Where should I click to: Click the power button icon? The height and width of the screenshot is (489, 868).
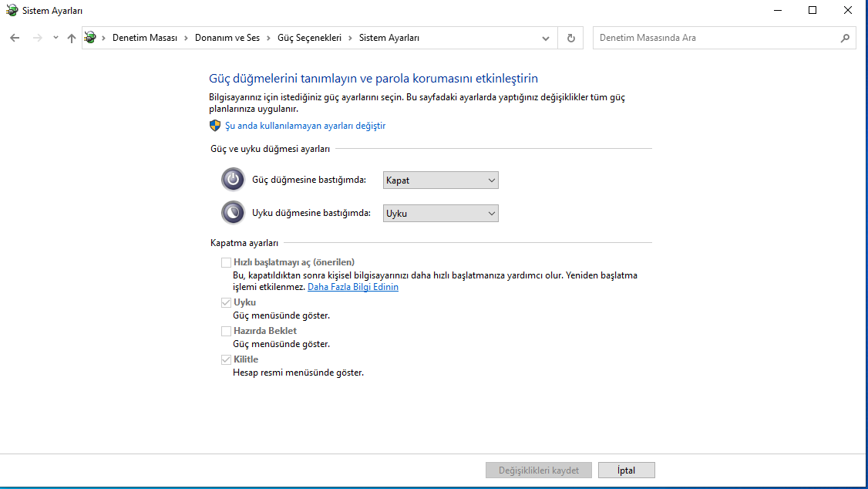(x=233, y=180)
